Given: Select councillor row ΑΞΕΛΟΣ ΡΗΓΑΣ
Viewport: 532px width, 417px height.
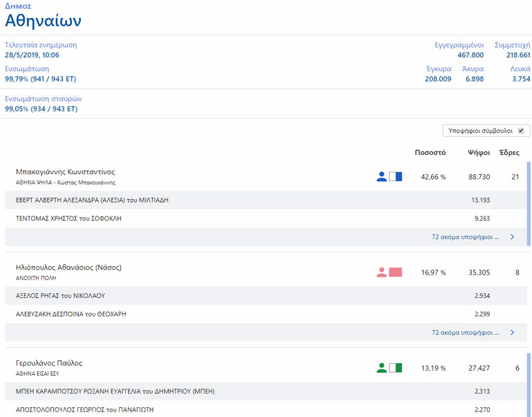Looking at the screenshot, I should [59, 295].
